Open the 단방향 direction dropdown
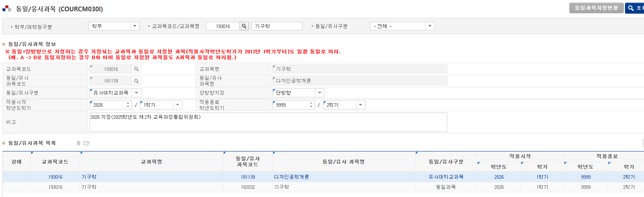 [319, 93]
